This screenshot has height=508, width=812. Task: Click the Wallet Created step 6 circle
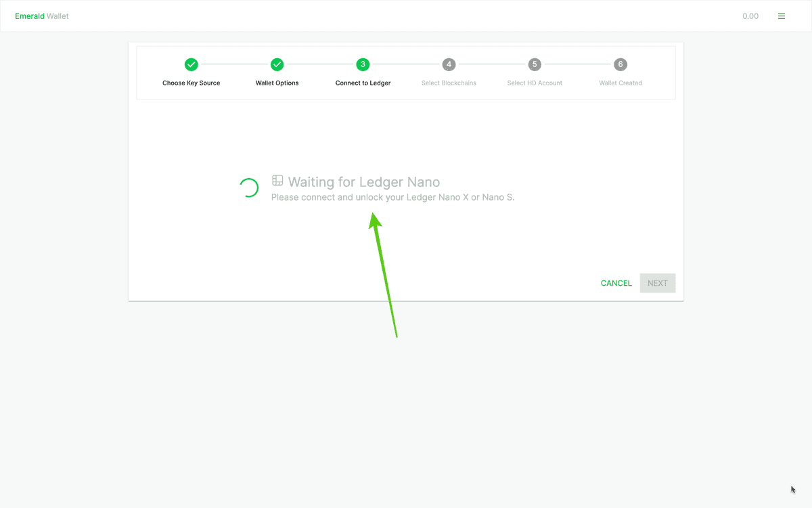pyautogui.click(x=620, y=64)
